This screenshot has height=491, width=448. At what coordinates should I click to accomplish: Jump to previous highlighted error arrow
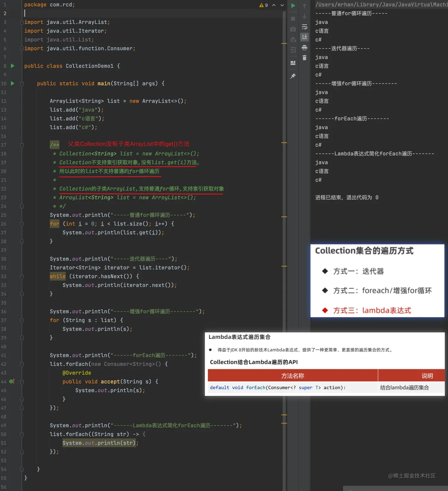[274, 5]
